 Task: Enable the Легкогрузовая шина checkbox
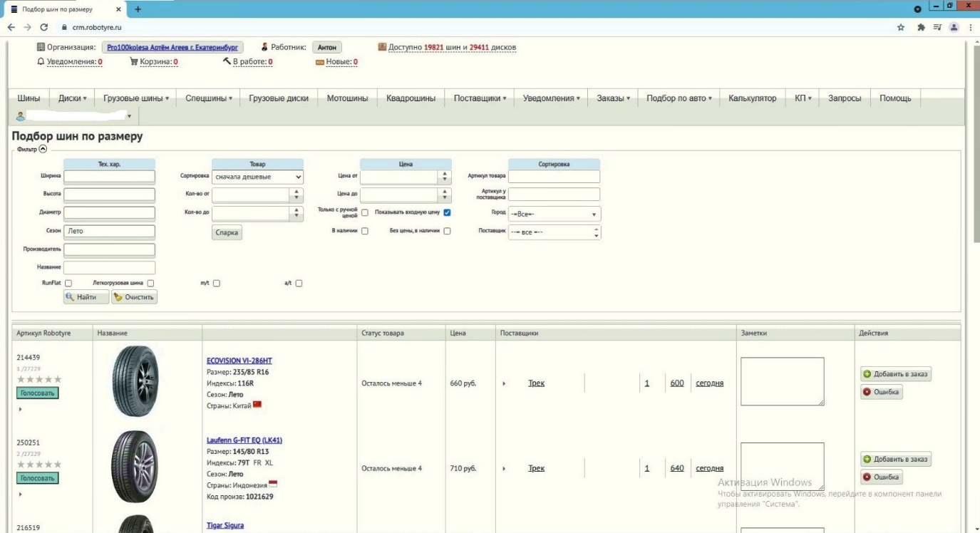pyautogui.click(x=150, y=284)
